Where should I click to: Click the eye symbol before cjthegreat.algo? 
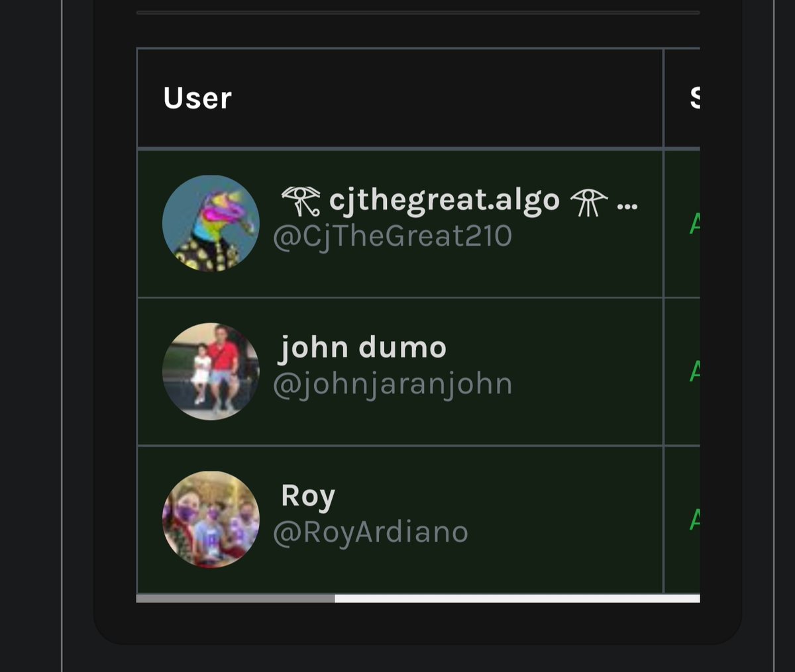click(301, 201)
